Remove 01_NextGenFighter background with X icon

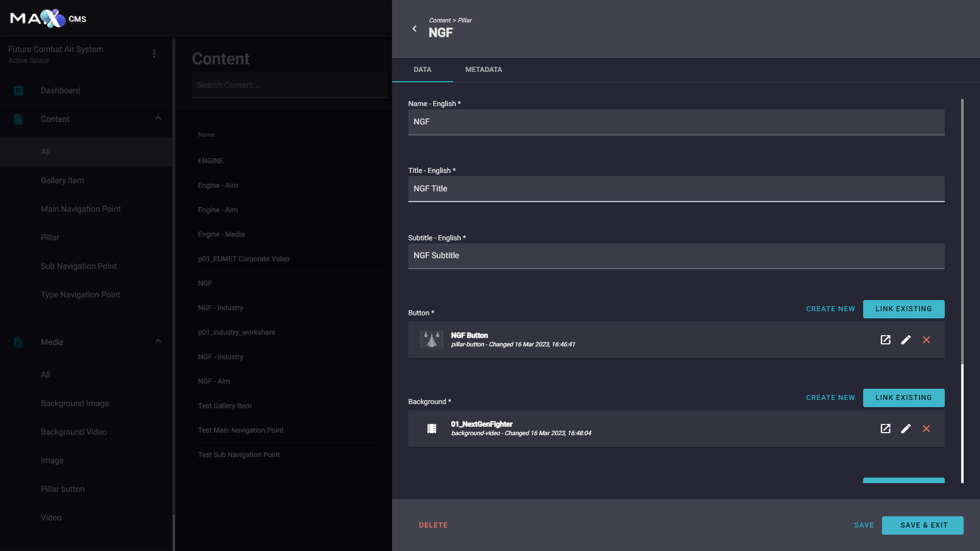tap(926, 429)
